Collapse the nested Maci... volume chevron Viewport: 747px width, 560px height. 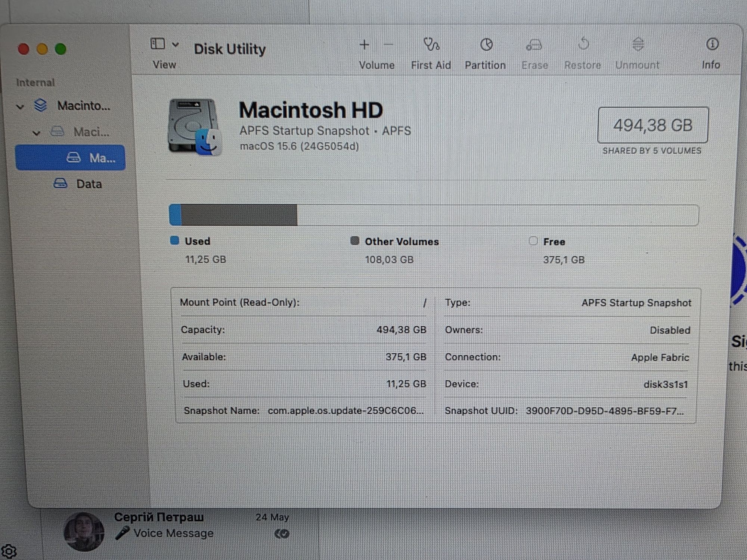(36, 133)
